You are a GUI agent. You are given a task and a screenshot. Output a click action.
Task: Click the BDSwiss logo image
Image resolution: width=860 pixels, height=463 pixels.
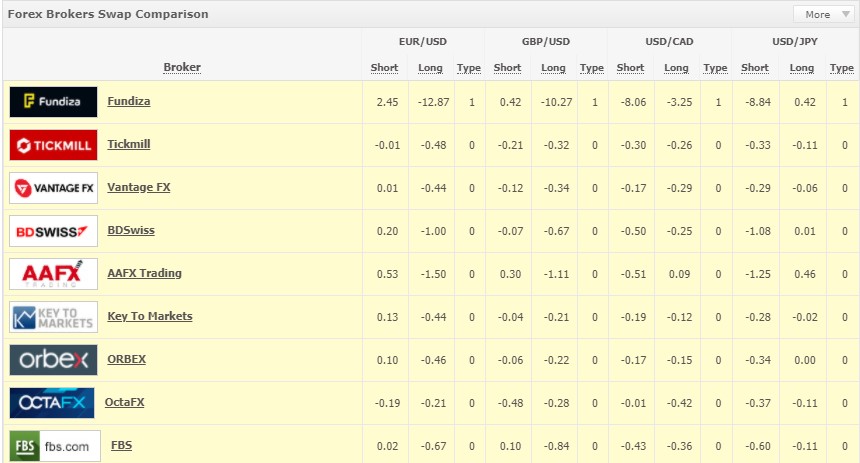[53, 231]
